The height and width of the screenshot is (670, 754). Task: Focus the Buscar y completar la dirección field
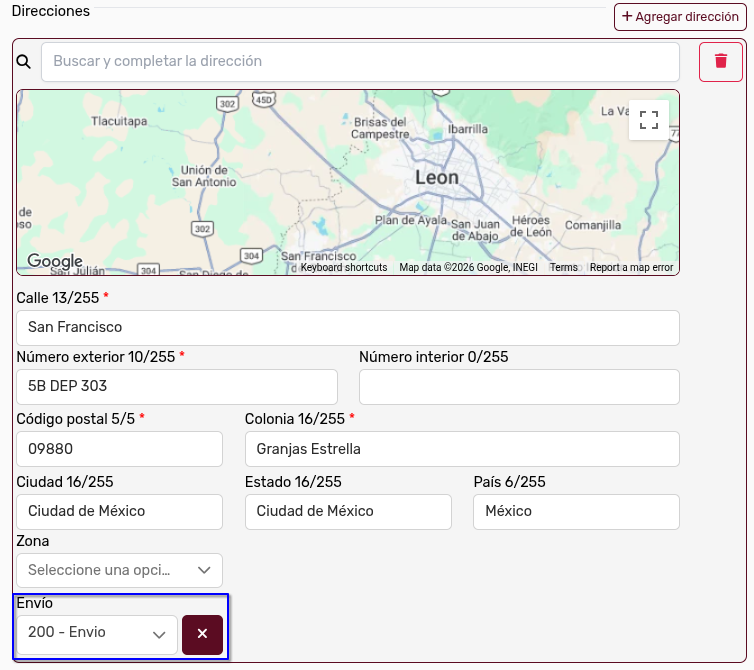[360, 62]
